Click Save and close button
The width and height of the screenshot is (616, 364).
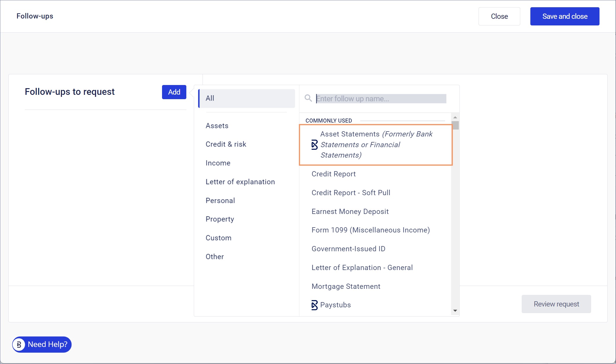point(564,16)
